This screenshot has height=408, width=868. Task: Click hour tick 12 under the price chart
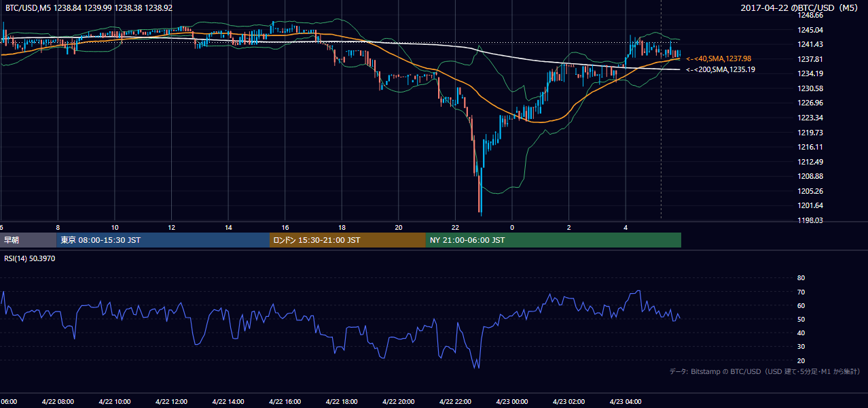[171, 227]
